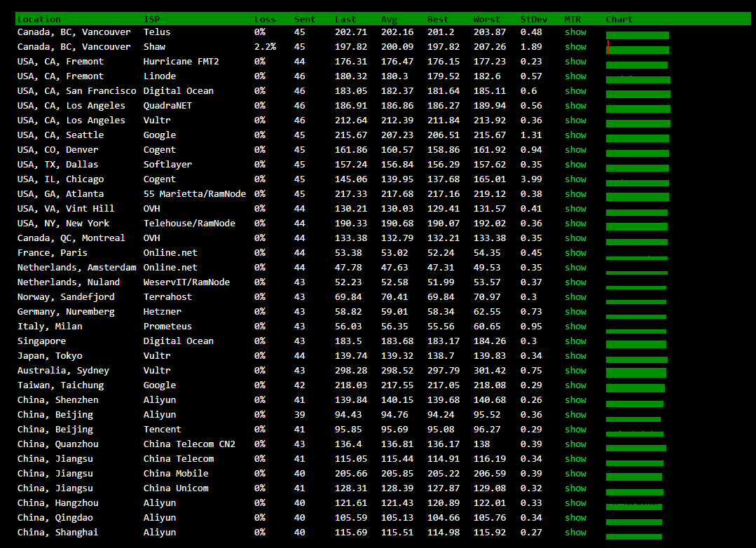
Task: Click the Location column header
Action: 39,20
